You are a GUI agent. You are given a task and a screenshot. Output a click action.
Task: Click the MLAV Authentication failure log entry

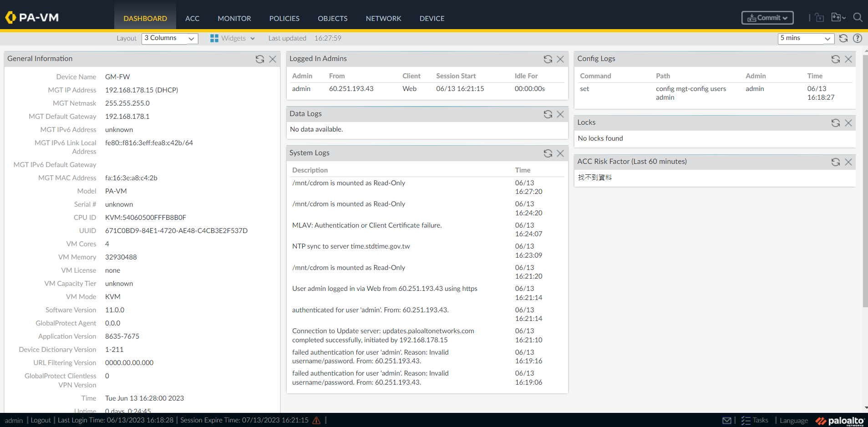[x=367, y=225]
